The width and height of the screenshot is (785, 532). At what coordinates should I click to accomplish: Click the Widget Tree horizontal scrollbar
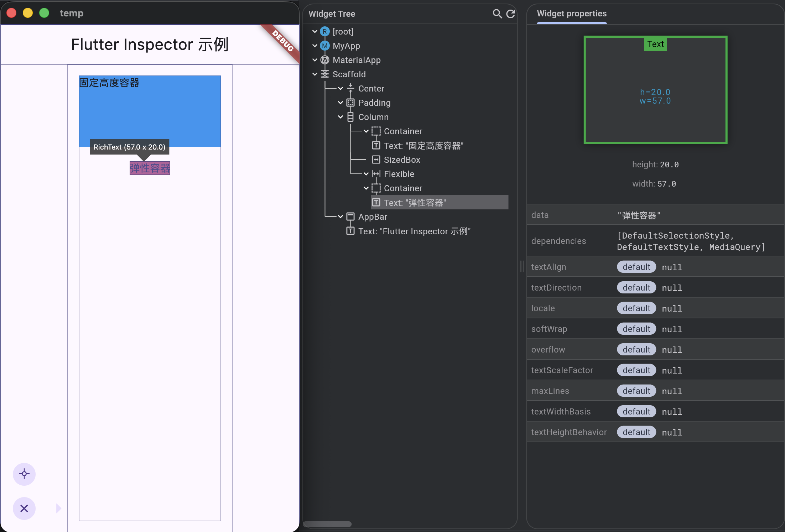pyautogui.click(x=327, y=524)
